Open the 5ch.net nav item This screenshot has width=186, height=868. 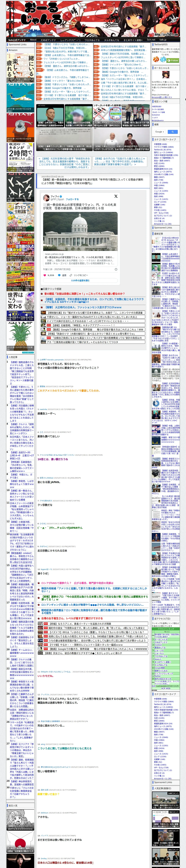pos(151,40)
